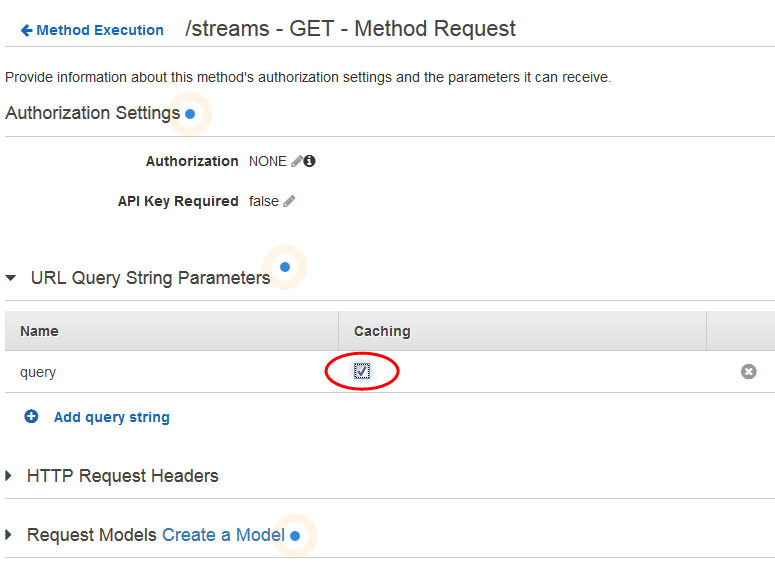Go back to Method Execution

[100, 30]
